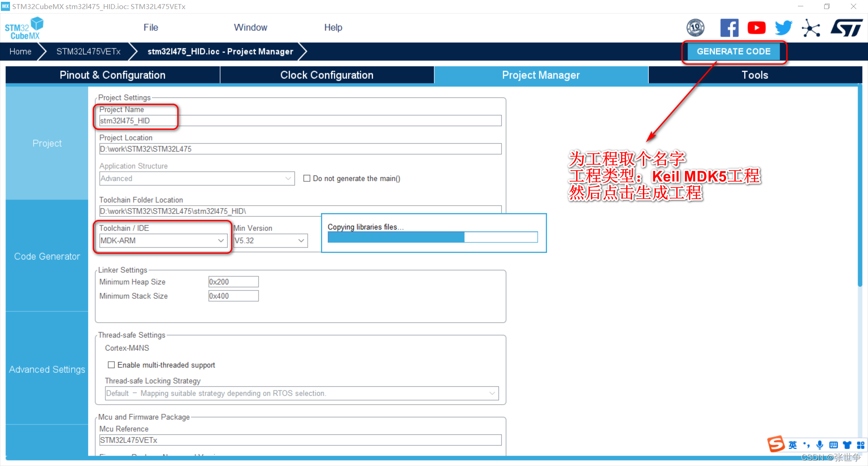Click the Copying libraries files progress bar
The width and height of the screenshot is (868, 466).
tap(433, 237)
